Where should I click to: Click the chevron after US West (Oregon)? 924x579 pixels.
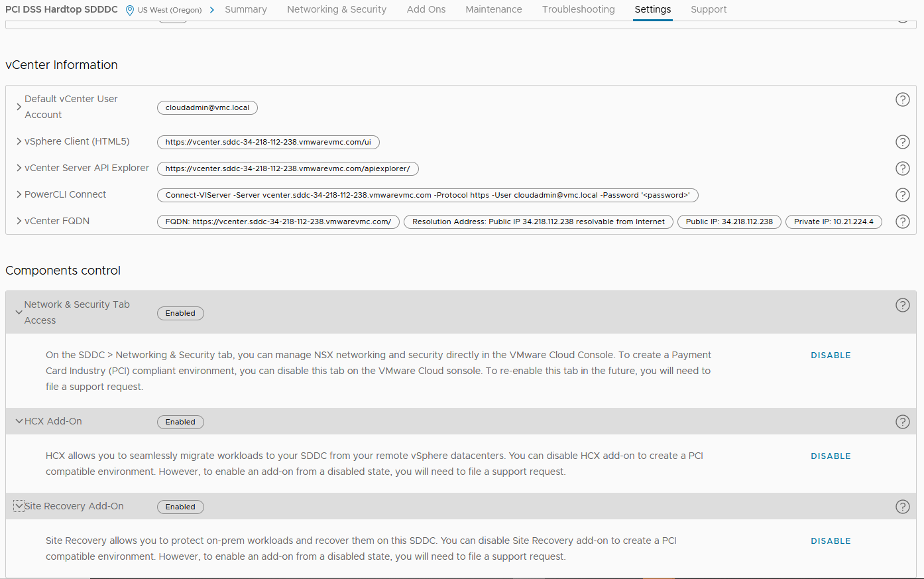tap(212, 10)
